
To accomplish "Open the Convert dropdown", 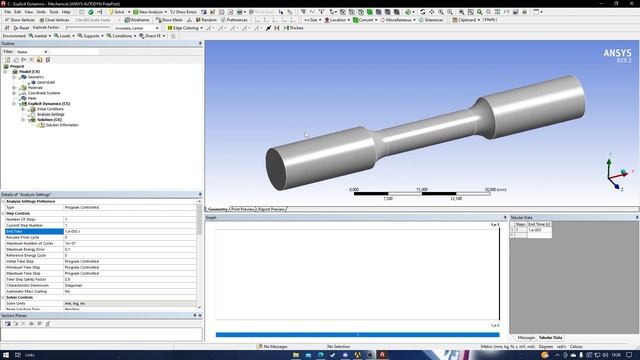I will (365, 20).
